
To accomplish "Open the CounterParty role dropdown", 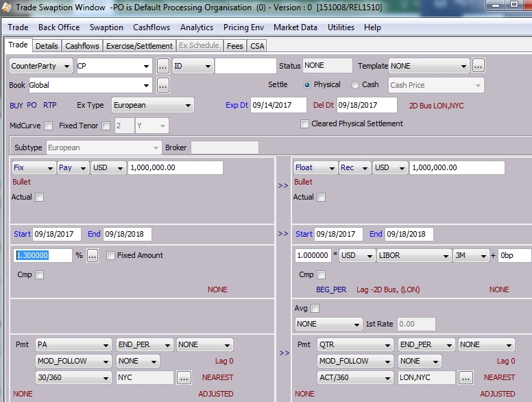I will point(40,66).
